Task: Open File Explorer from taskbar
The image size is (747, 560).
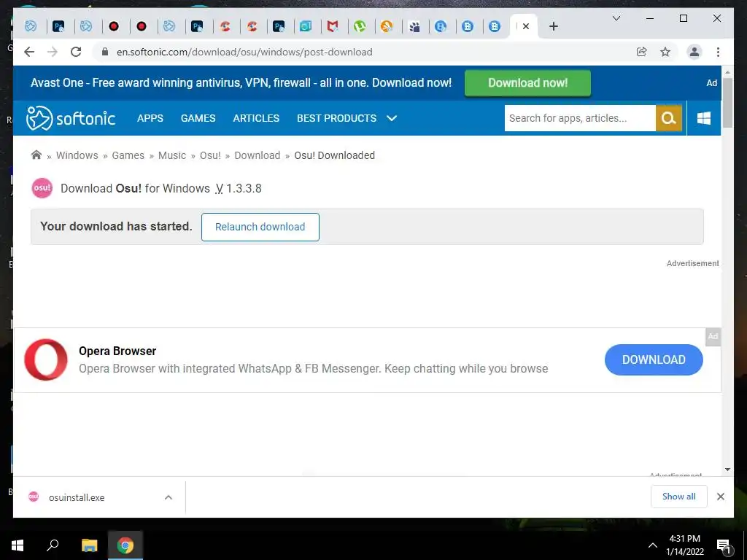Action: point(89,545)
